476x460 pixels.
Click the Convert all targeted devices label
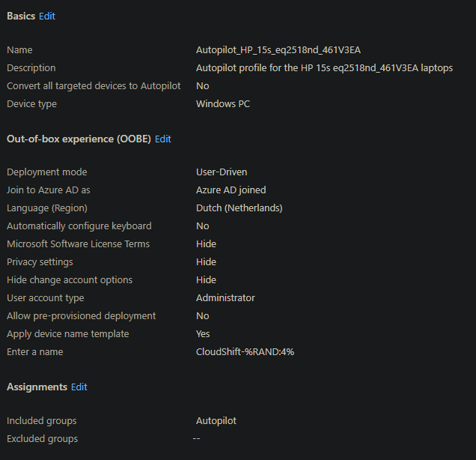[x=94, y=86]
